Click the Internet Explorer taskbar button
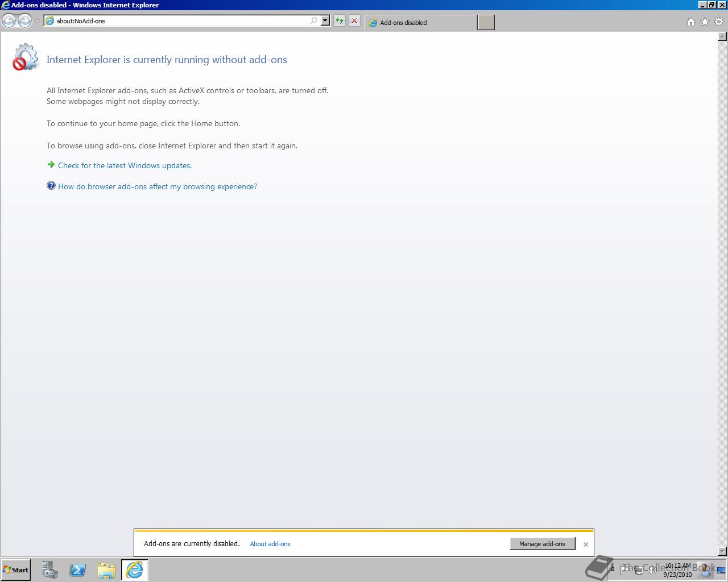 click(x=135, y=570)
